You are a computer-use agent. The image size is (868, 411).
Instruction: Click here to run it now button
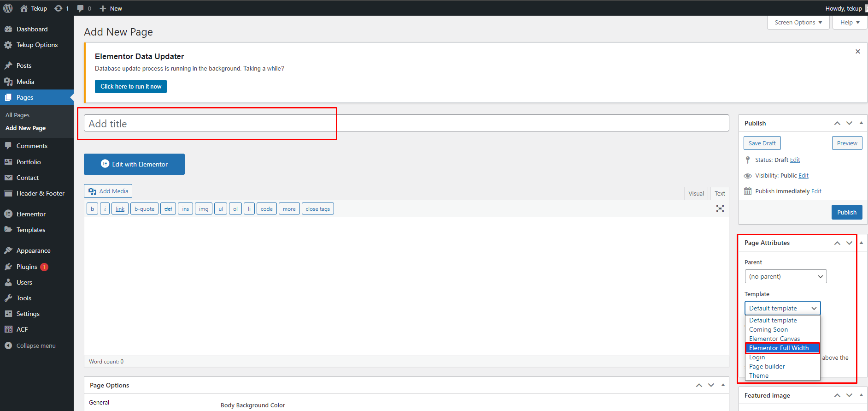point(131,86)
